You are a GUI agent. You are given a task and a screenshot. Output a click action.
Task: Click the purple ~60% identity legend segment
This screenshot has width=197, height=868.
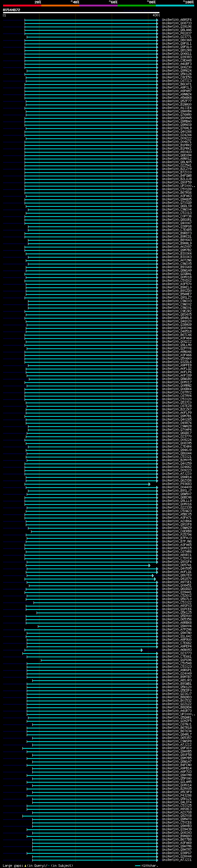click(x=98, y=6)
